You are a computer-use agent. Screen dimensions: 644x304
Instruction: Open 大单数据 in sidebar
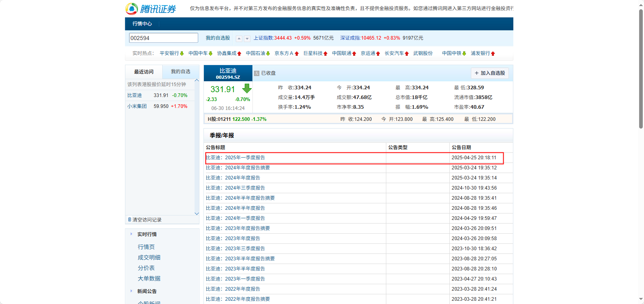149,279
